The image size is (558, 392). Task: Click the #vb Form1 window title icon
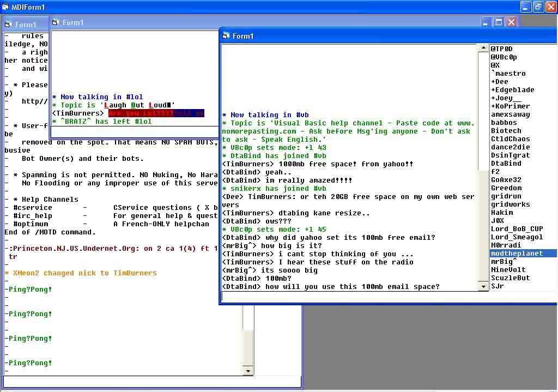click(226, 36)
